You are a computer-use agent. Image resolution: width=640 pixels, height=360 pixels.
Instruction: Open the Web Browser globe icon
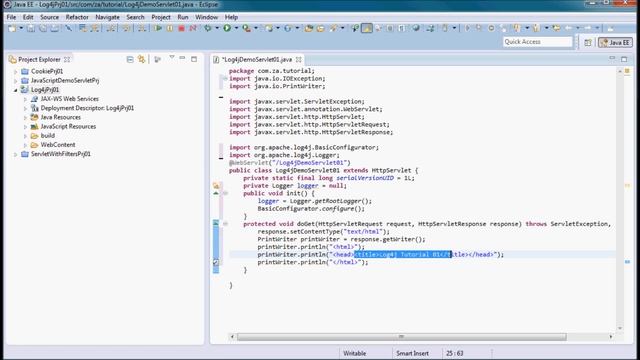[x=416, y=28]
